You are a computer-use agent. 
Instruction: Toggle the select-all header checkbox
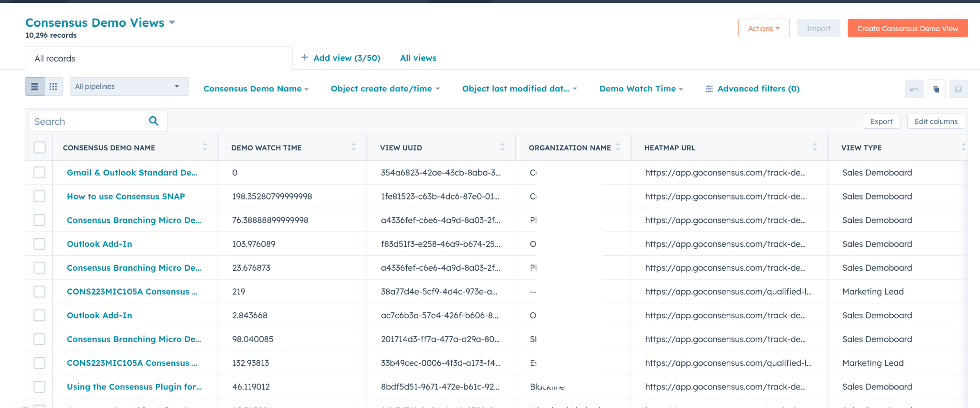coord(40,147)
